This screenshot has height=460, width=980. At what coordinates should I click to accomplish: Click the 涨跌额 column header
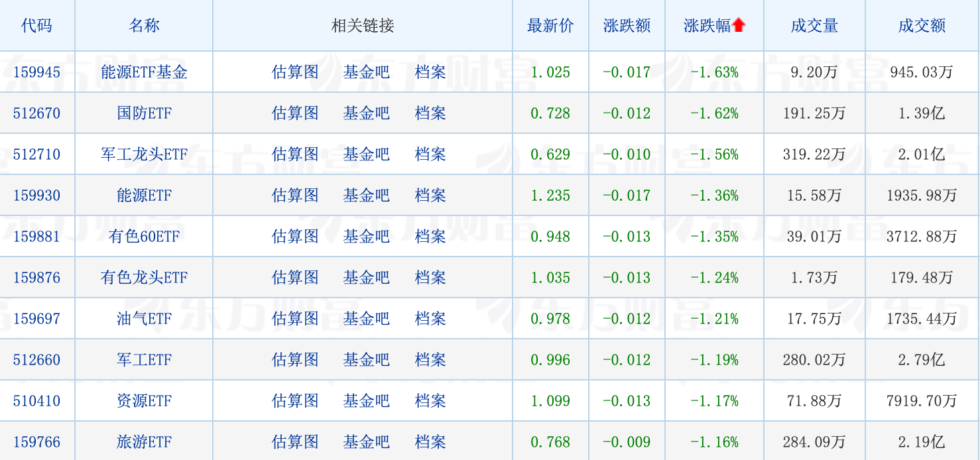pyautogui.click(x=627, y=26)
